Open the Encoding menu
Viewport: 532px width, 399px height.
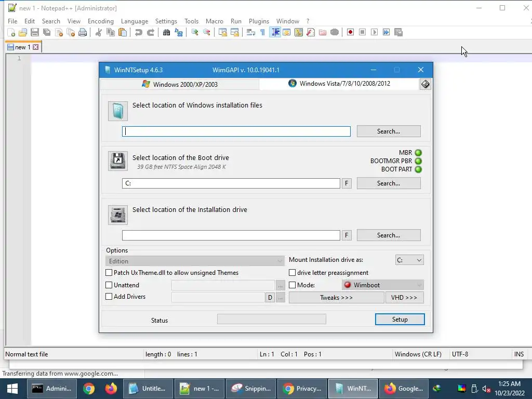click(x=100, y=21)
